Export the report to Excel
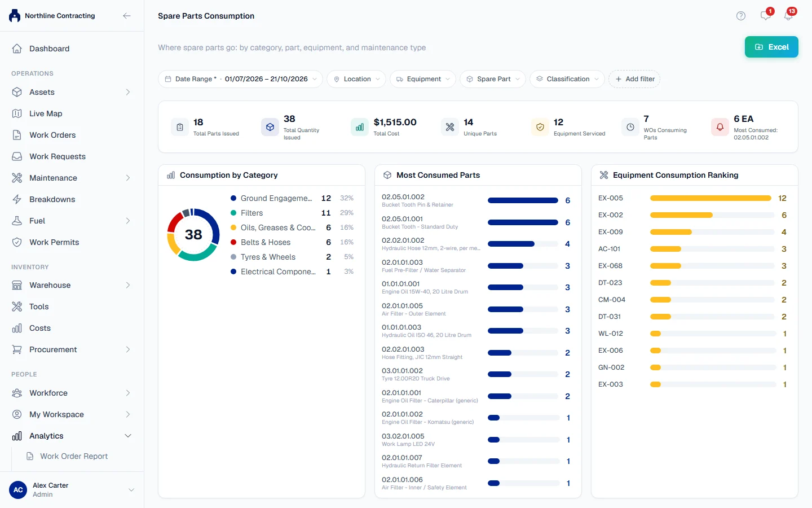Image resolution: width=812 pixels, height=508 pixels. [x=771, y=47]
